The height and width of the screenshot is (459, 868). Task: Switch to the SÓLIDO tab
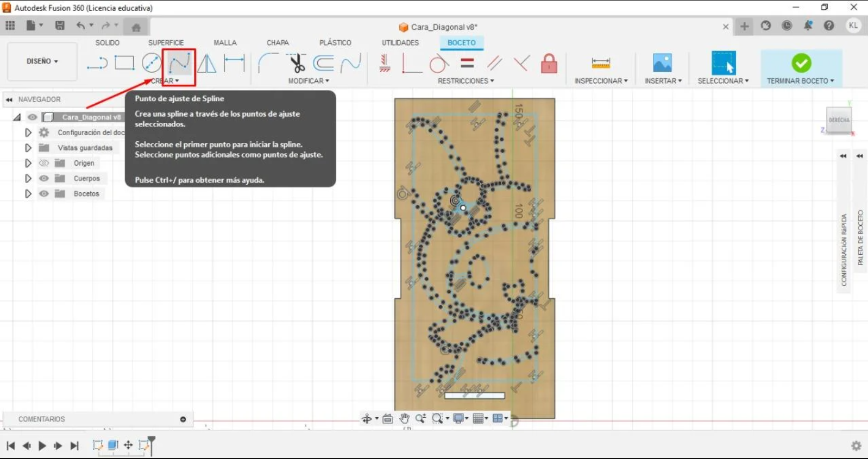(x=108, y=42)
